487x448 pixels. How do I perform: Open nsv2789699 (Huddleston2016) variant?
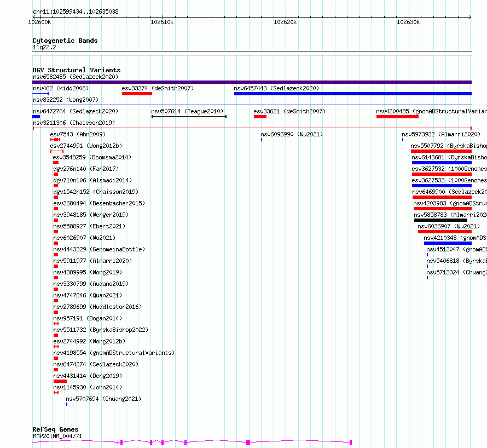[97, 307]
